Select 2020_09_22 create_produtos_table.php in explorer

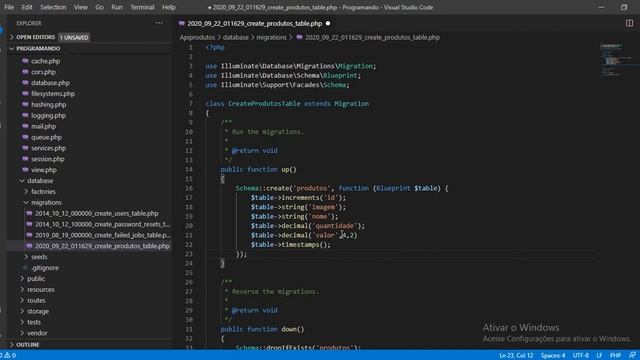[102, 246]
